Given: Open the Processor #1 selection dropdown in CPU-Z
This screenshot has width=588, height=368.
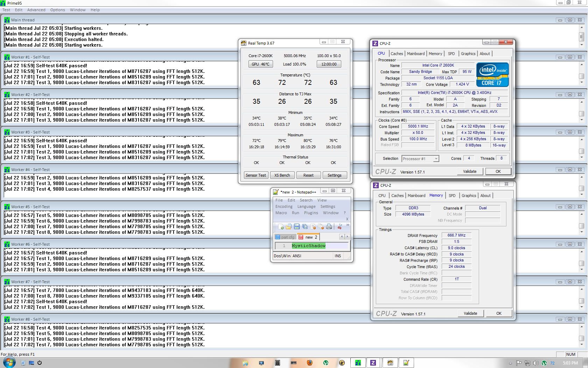Looking at the screenshot, I should tap(420, 159).
